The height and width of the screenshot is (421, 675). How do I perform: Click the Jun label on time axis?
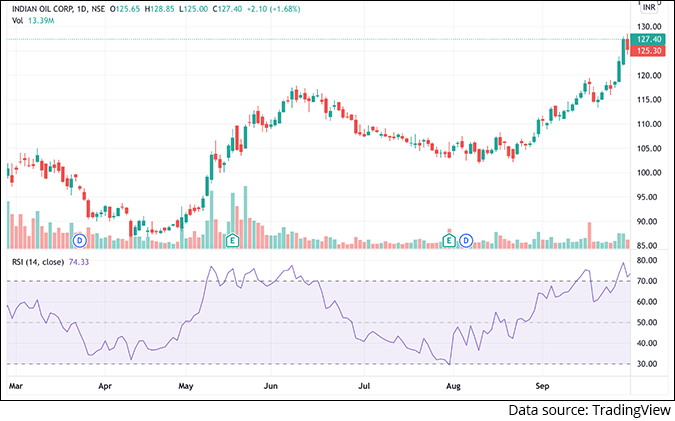[x=270, y=386]
